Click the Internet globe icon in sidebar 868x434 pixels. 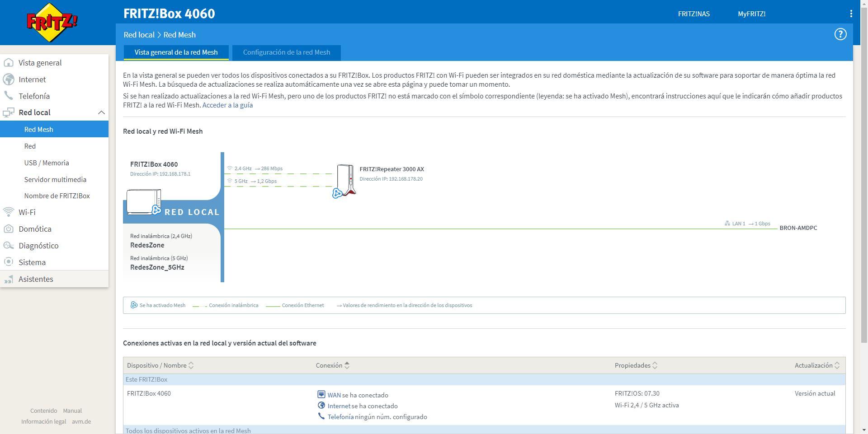click(x=8, y=79)
